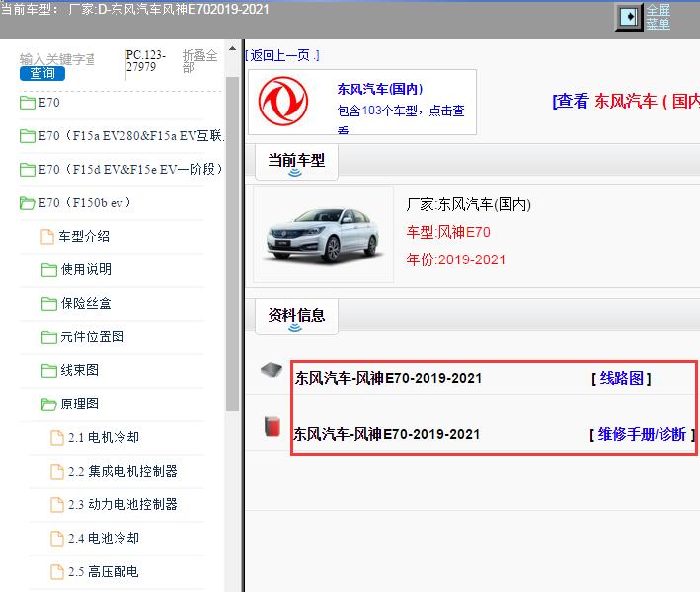This screenshot has height=592, width=700.
Task: Open 2.1 电机冷却 schematic entry
Action: pyautogui.click(x=104, y=438)
